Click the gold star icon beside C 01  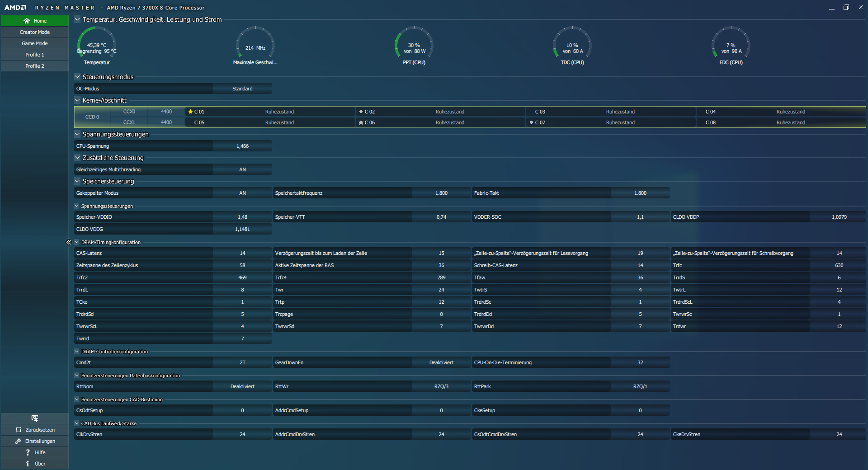click(x=190, y=112)
